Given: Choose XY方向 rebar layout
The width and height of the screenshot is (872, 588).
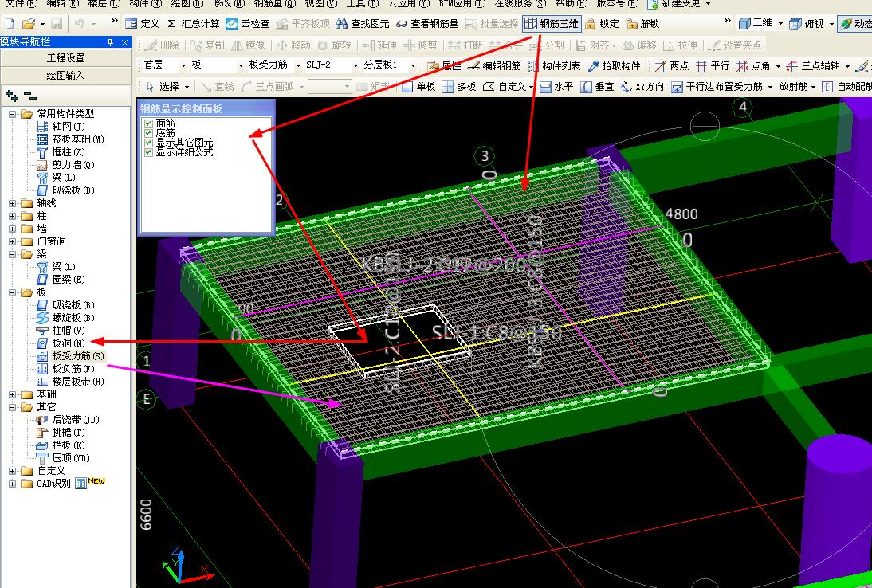Looking at the screenshot, I should [x=643, y=87].
